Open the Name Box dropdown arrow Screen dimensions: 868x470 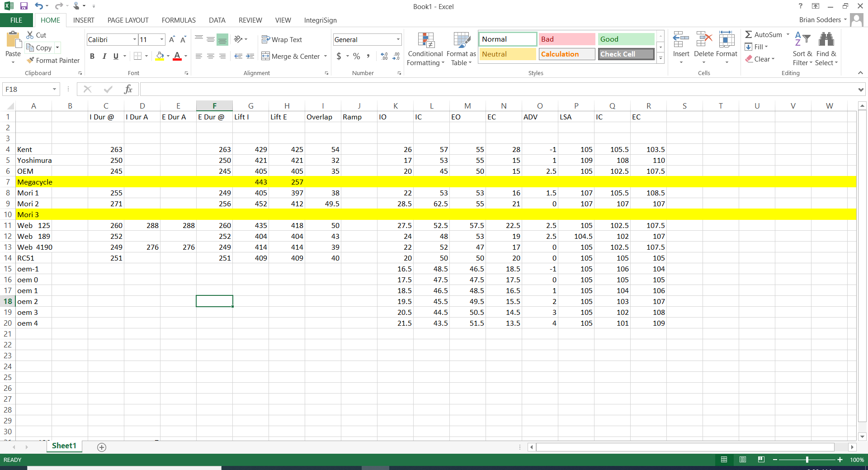54,89
